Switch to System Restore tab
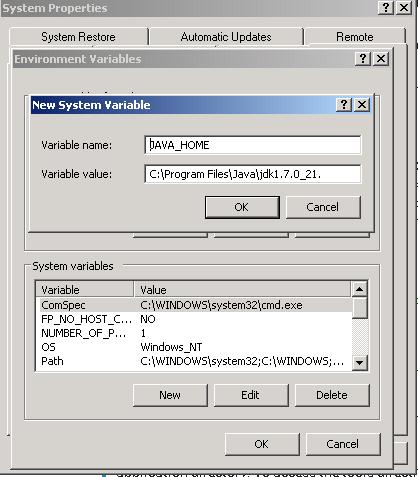418x477 pixels. (79, 37)
